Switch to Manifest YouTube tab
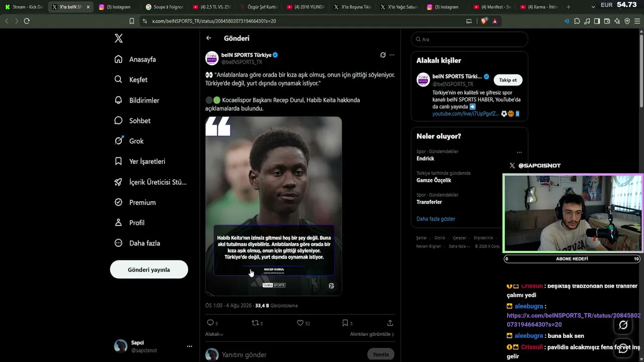 tap(492, 7)
